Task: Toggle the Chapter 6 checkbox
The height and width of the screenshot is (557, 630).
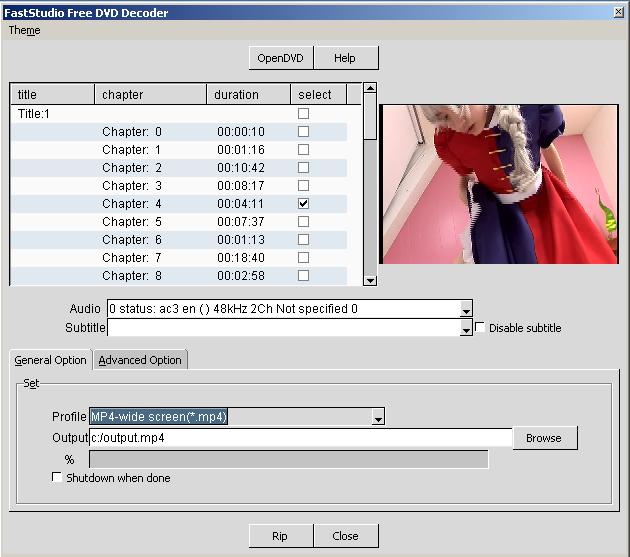Action: click(303, 240)
